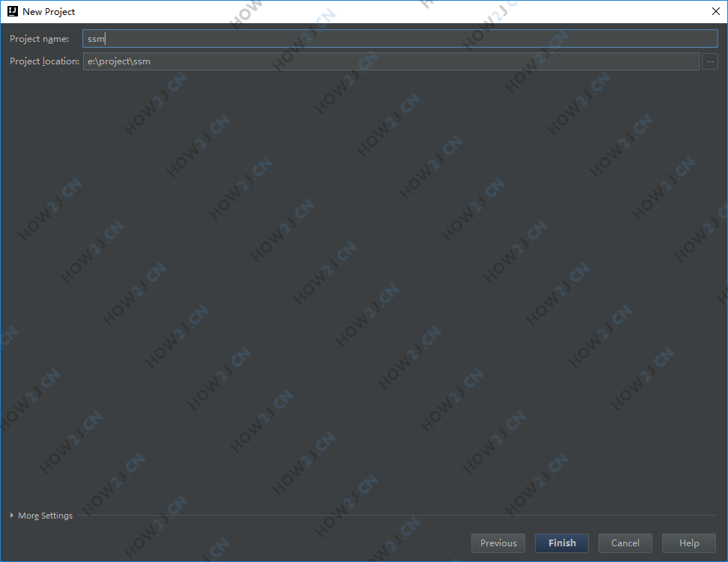Image resolution: width=728 pixels, height=562 pixels.
Task: Expand the More Settings section
Action: coord(41,516)
